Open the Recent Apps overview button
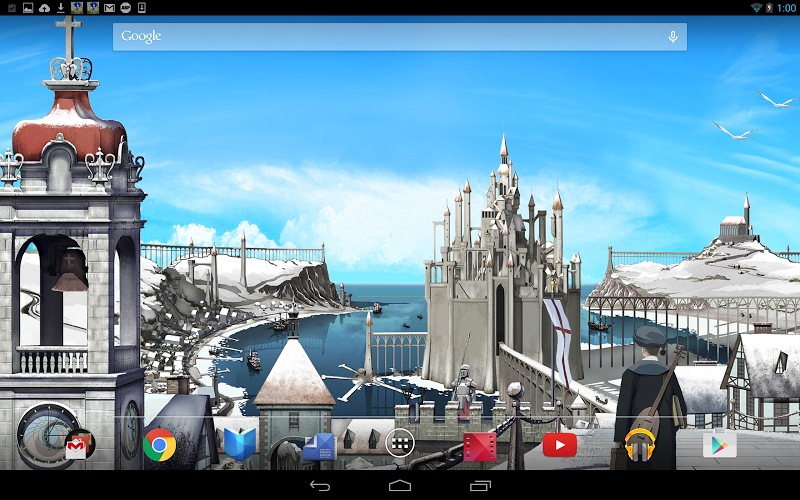800x500 pixels. [480, 485]
